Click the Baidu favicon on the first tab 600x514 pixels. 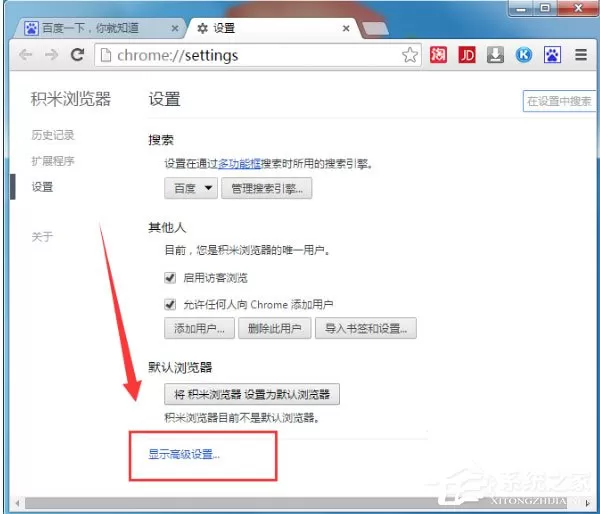(31, 28)
